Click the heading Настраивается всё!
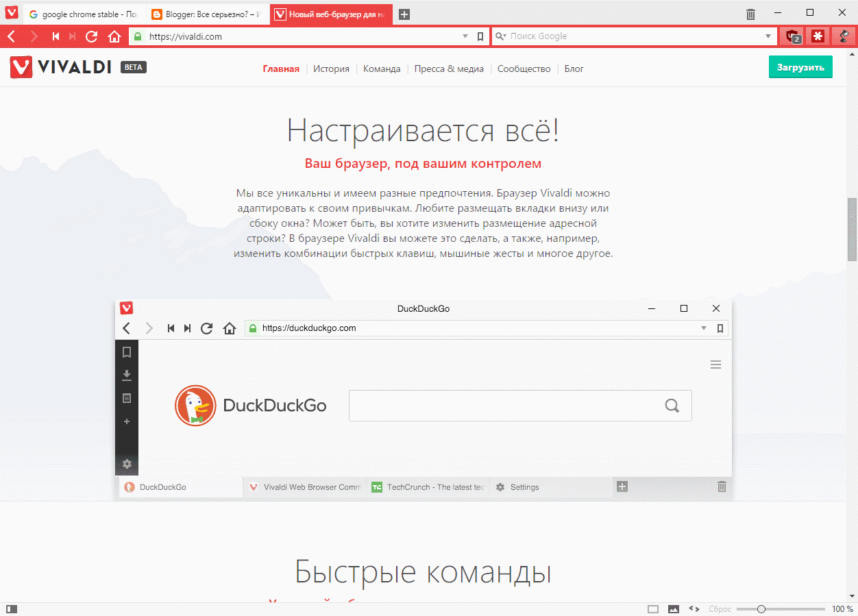858x616 pixels. (423, 130)
